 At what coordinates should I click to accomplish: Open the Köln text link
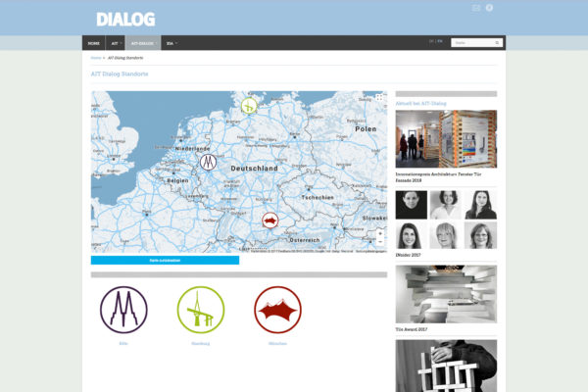(123, 343)
